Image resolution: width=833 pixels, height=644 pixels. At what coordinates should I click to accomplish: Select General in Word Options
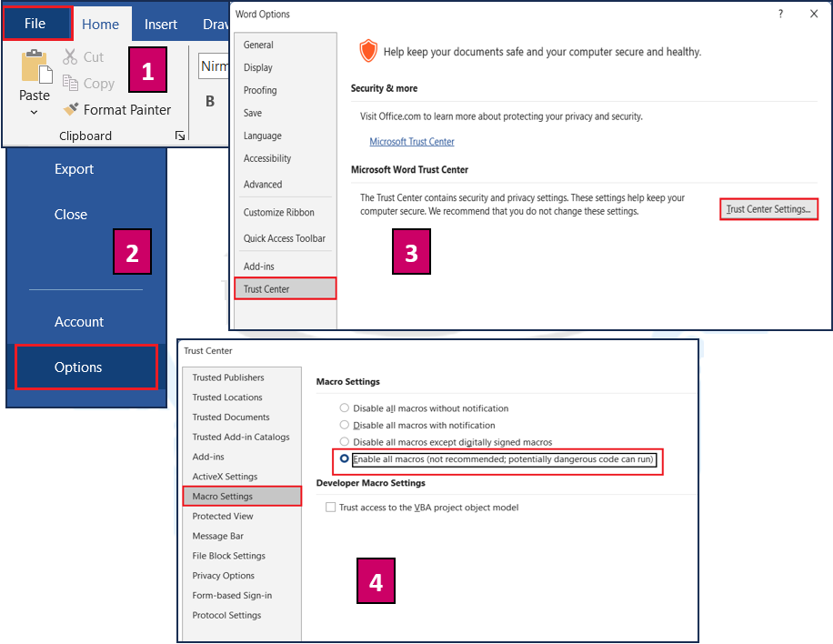pyautogui.click(x=286, y=45)
